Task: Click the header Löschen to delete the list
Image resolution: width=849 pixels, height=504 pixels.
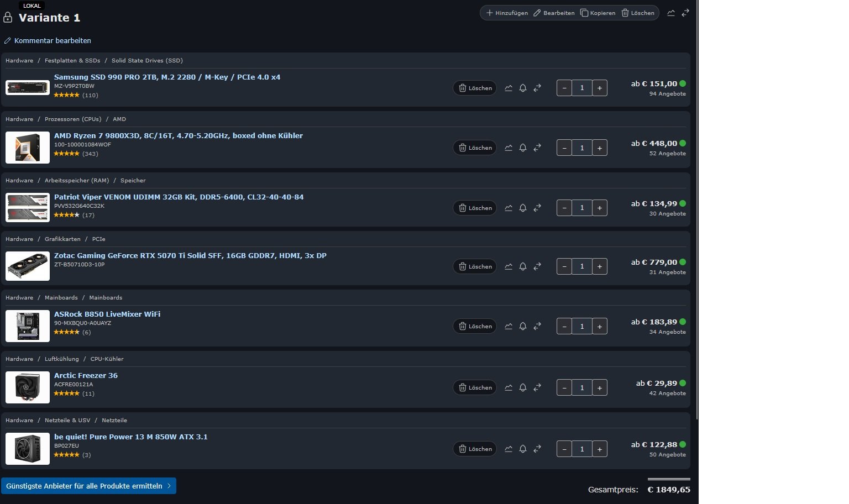Action: coord(638,13)
